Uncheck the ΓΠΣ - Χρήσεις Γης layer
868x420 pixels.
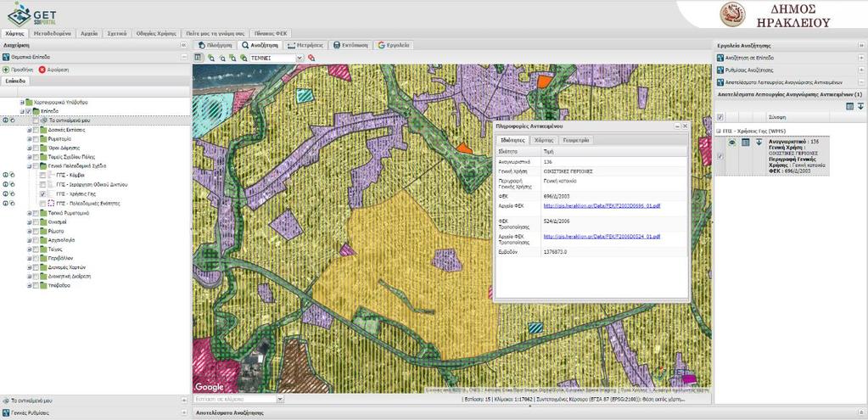point(42,194)
